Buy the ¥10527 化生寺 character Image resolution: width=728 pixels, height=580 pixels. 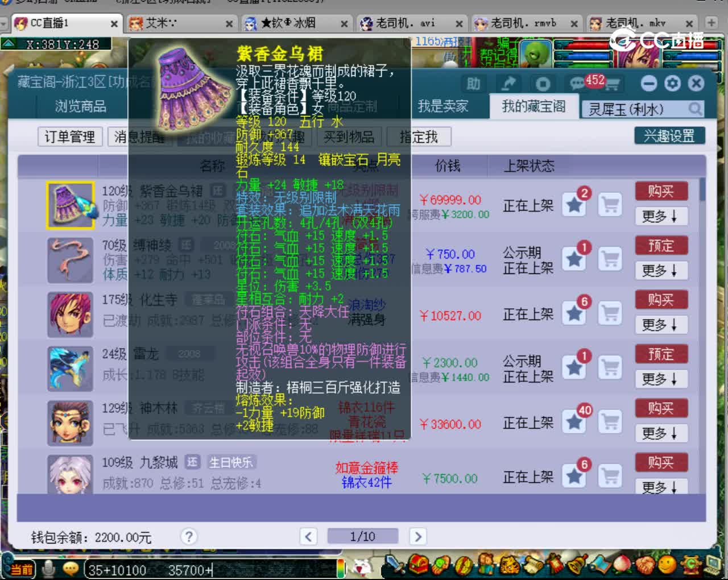[x=661, y=300]
